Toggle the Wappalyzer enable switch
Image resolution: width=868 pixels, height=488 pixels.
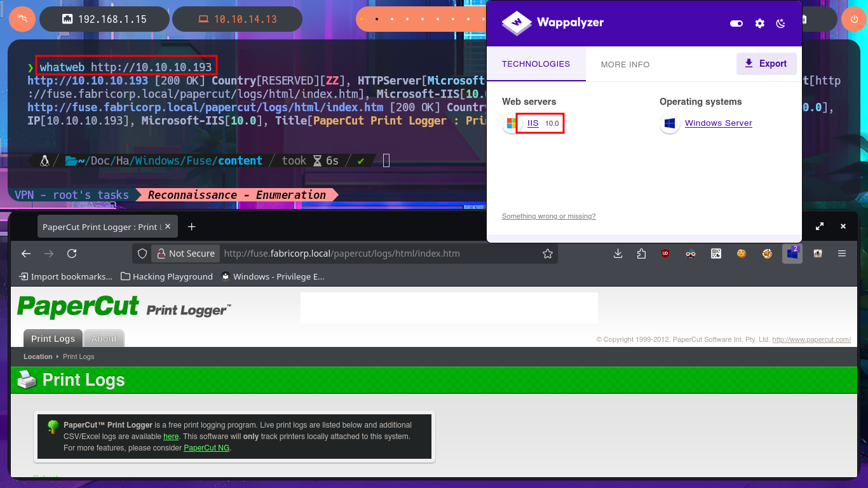coord(736,24)
